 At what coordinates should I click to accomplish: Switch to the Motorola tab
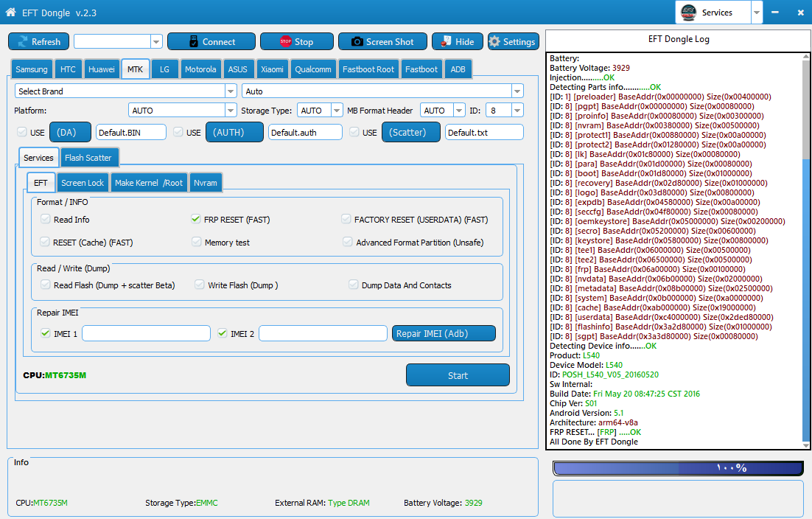click(200, 69)
